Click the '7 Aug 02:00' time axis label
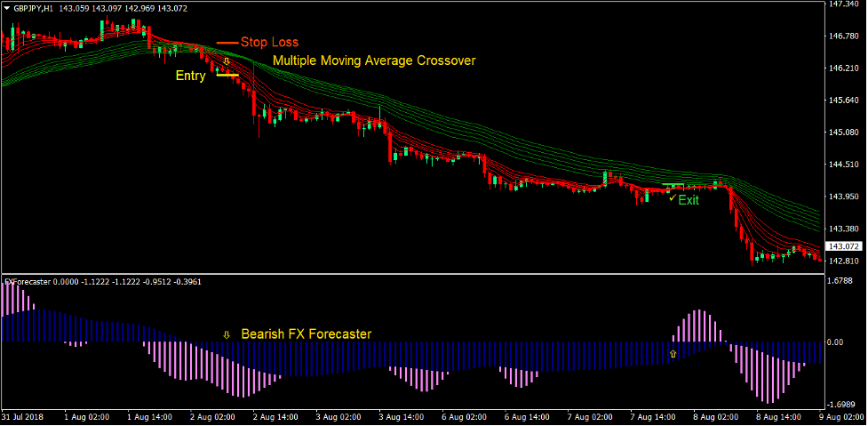The image size is (868, 426). tap(591, 416)
